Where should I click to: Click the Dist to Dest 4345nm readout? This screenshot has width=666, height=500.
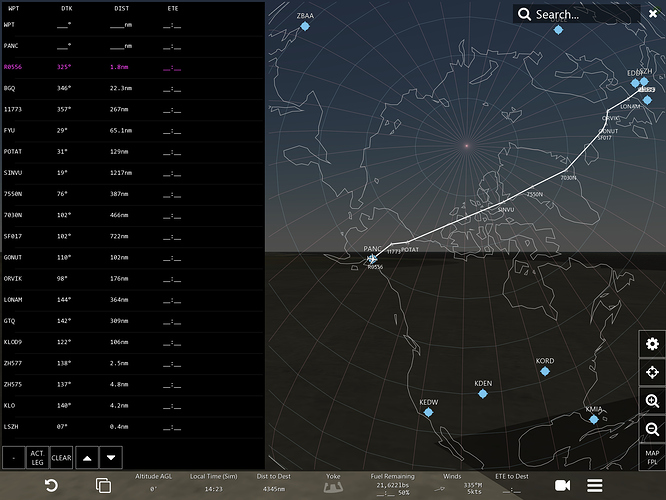[274, 483]
